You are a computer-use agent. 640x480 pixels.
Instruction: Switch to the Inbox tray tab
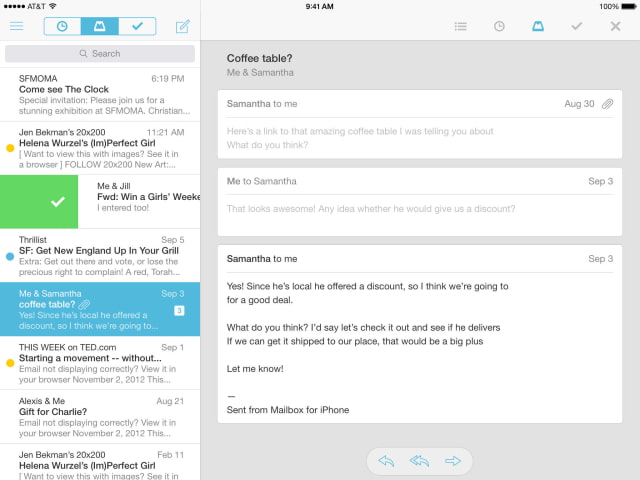click(99, 26)
